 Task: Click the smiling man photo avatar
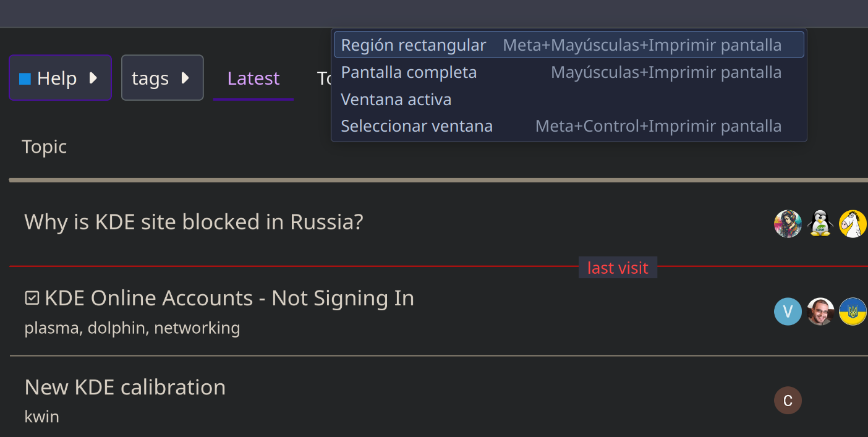click(820, 312)
